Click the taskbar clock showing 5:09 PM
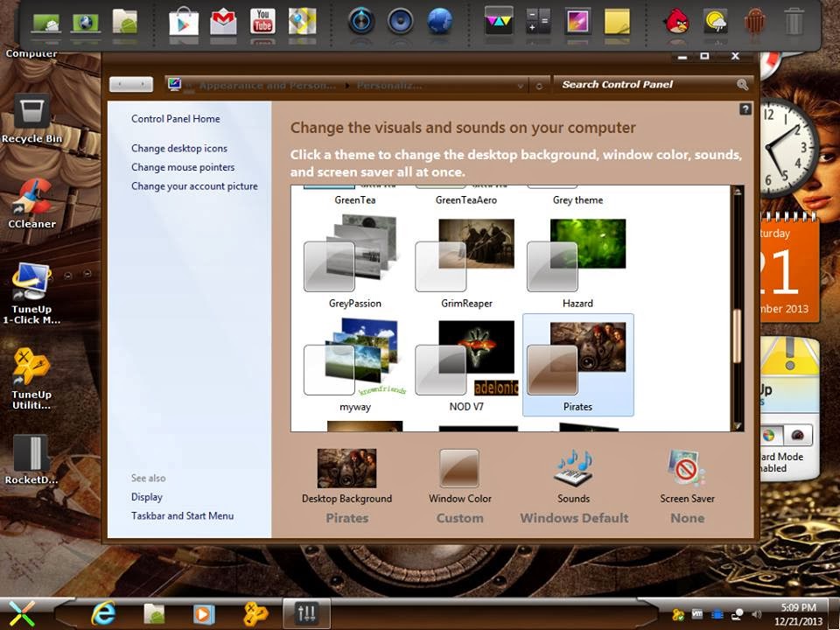 coord(798,614)
